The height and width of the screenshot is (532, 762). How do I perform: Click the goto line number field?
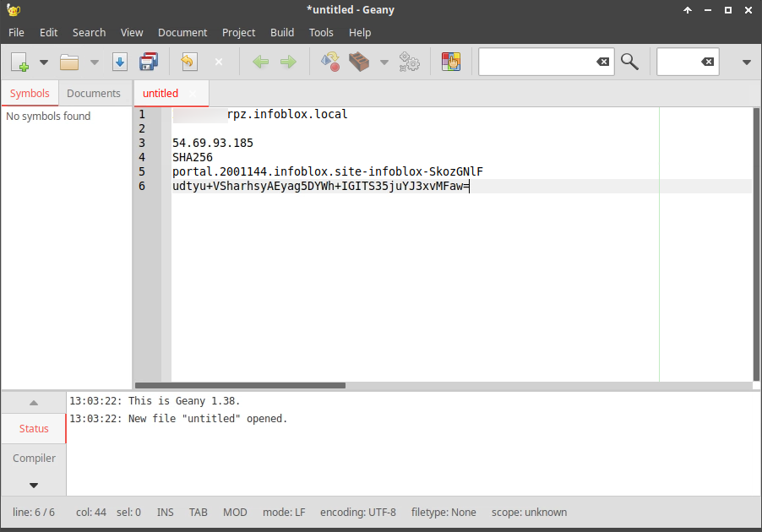678,62
